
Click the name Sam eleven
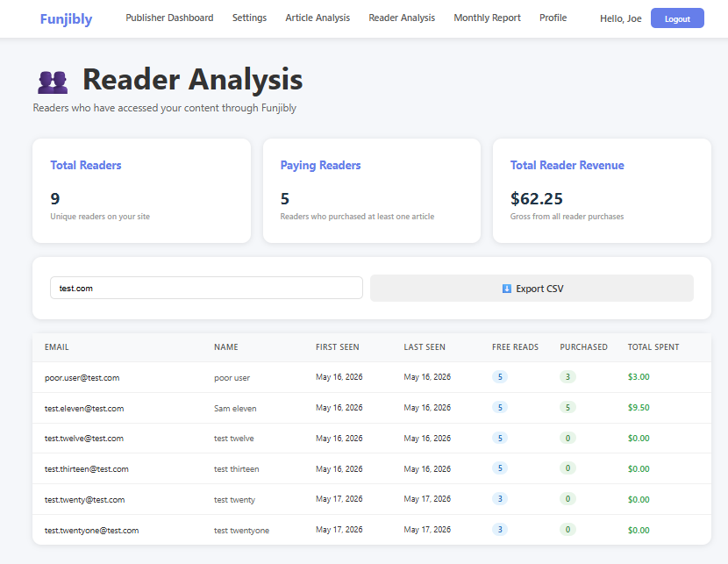[x=235, y=408]
